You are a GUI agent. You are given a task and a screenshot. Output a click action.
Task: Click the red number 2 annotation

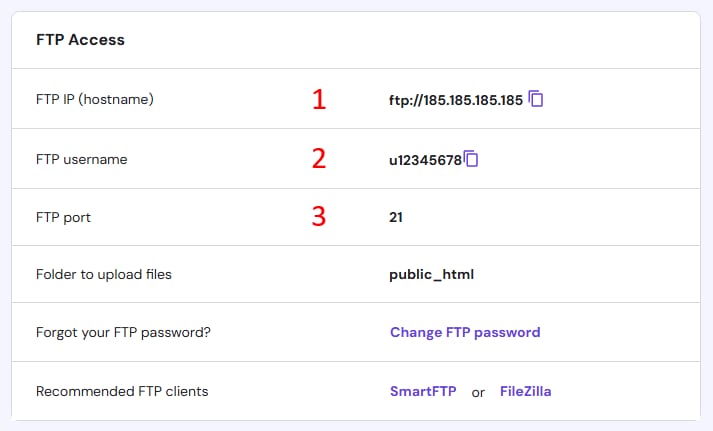pos(319,159)
